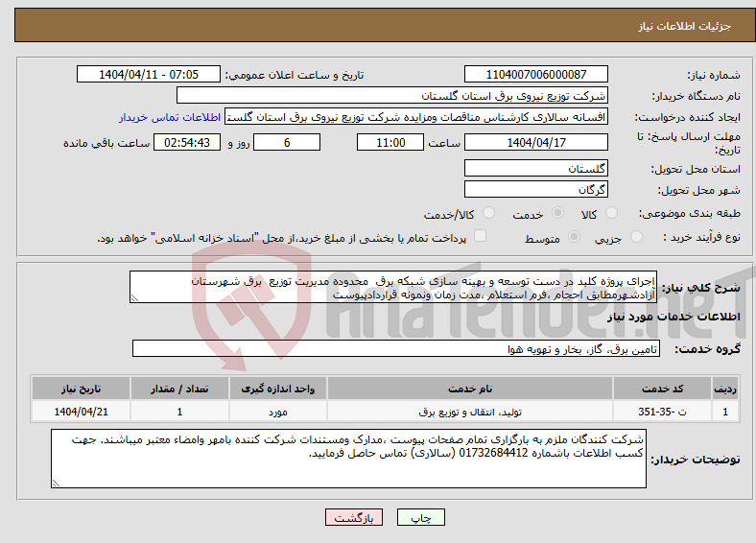Select the جزیی purchase type radio
The height and width of the screenshot is (543, 756).
636,236
